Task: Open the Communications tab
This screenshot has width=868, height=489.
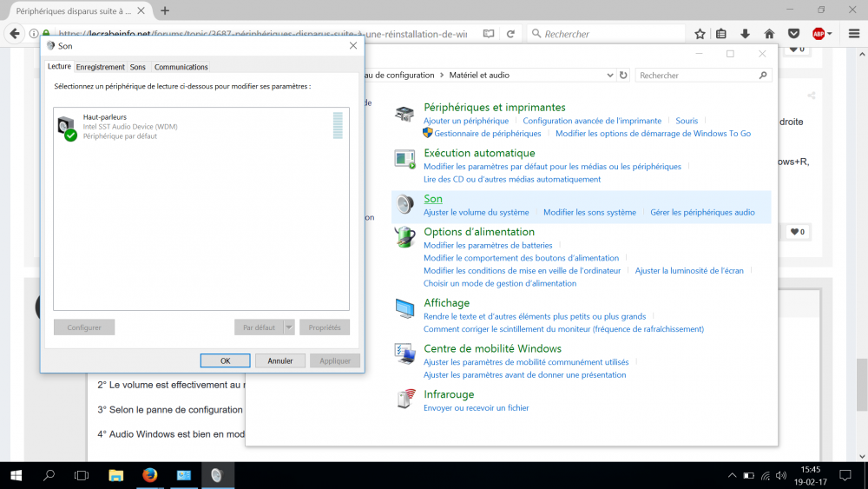Action: 181,67
